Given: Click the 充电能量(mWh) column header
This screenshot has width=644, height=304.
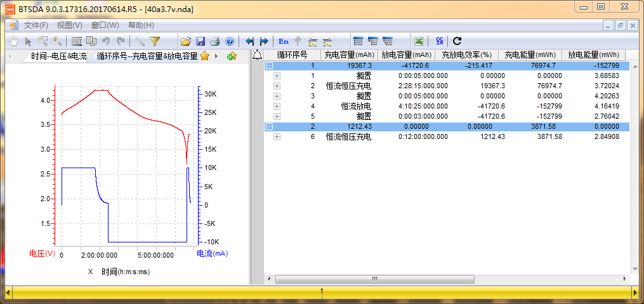Looking at the screenshot, I should (530, 55).
